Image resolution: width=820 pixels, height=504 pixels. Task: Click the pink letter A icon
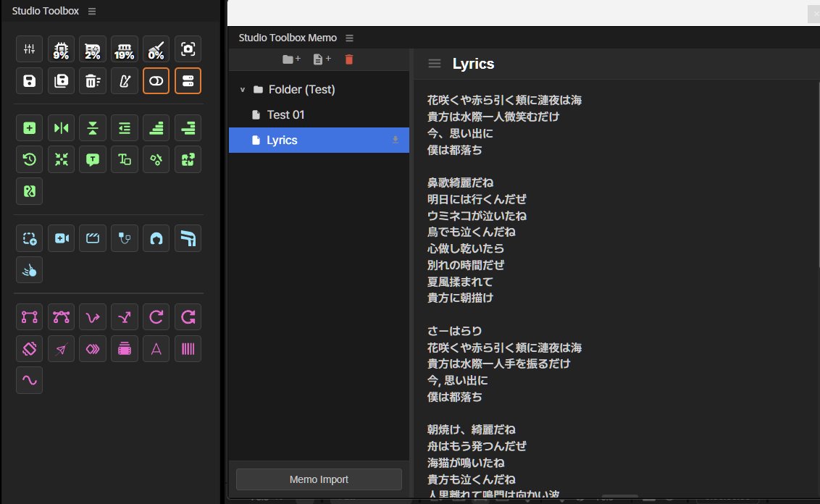(156, 349)
